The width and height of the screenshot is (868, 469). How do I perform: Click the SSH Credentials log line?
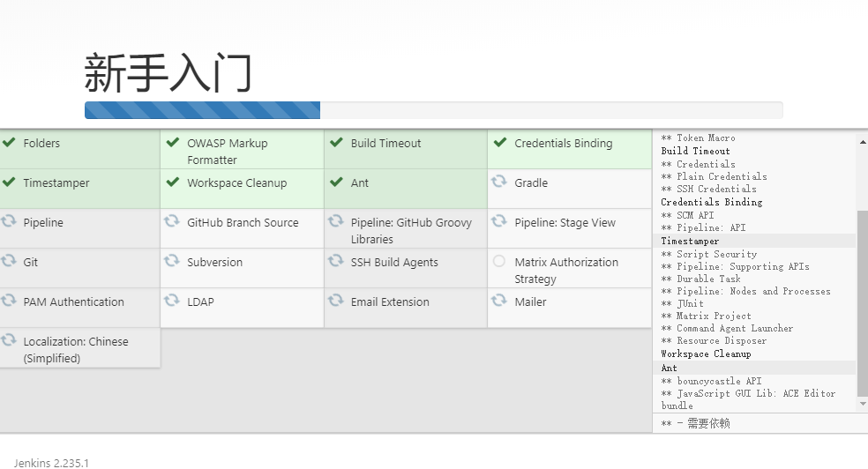pyautogui.click(x=708, y=190)
